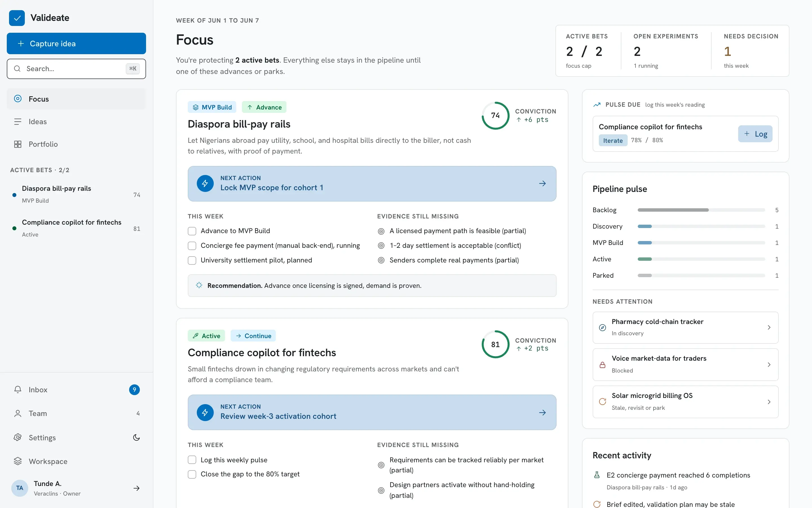Click the Search input field
The image size is (812, 508).
(76, 69)
